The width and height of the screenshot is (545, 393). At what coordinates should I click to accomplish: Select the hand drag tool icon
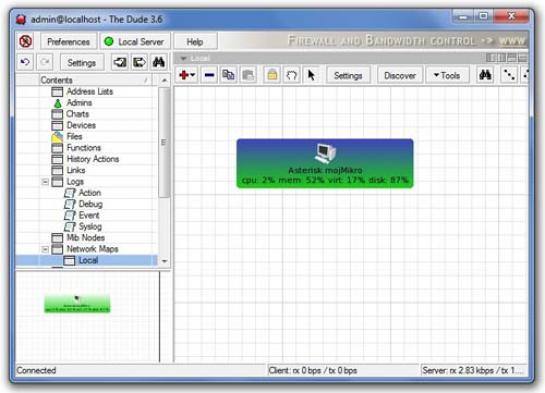tap(291, 75)
